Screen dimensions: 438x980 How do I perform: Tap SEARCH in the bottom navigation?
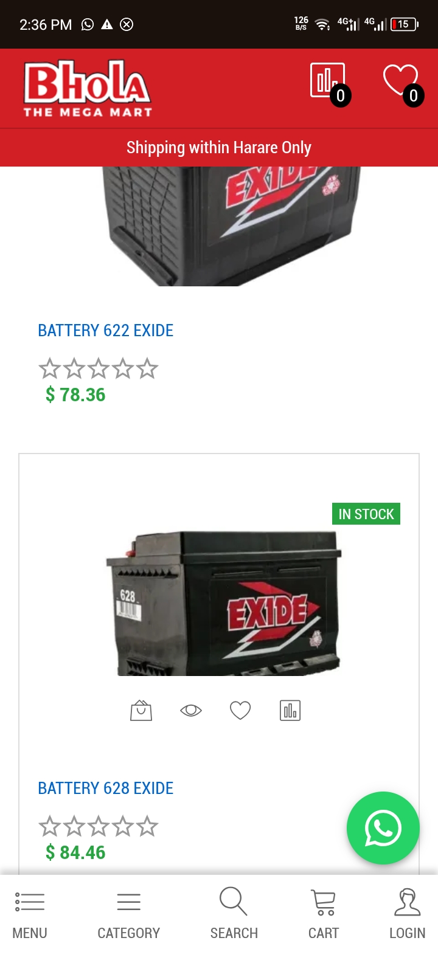click(234, 914)
